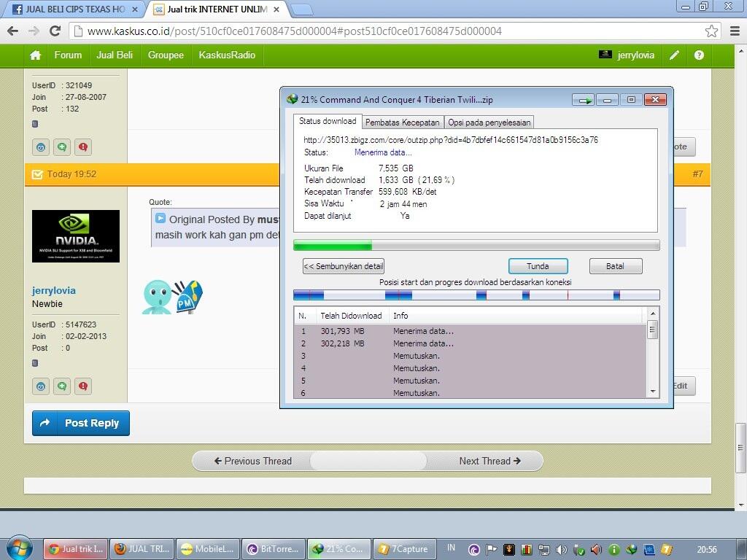Image resolution: width=747 pixels, height=560 pixels.
Task: Select the Jual trik INTERNET UNLIM browser tab
Action: point(217,9)
